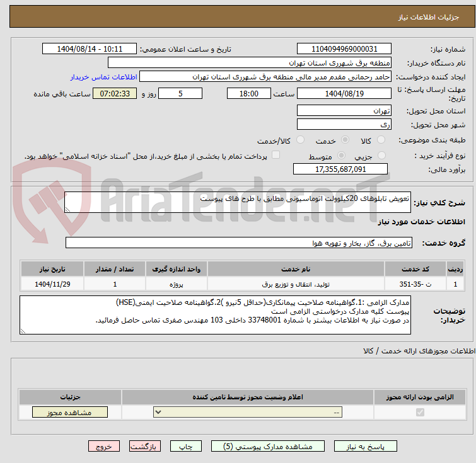Click the شهر محل تحویل field ری
This screenshot has width=476, height=463.
(x=344, y=124)
